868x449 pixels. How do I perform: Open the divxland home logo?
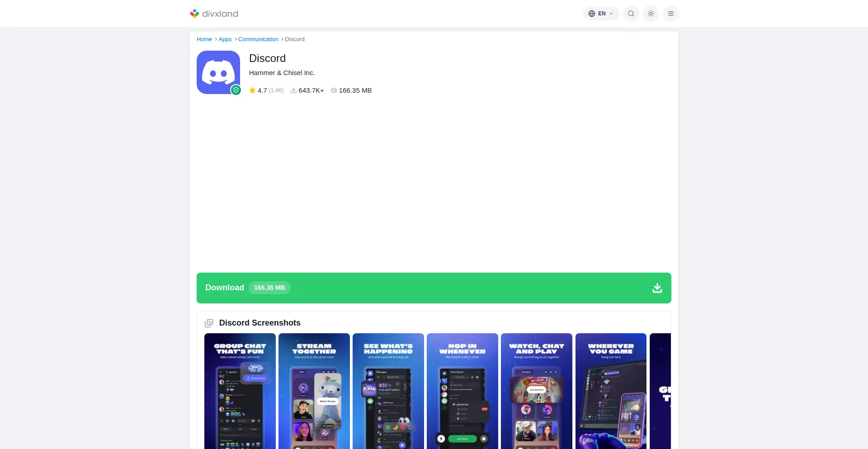[214, 14]
